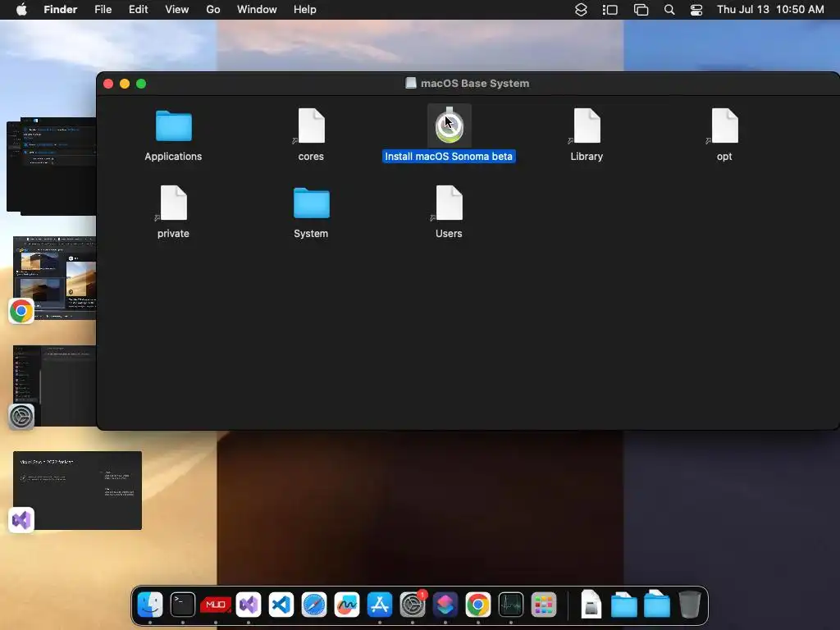Open the second blue folder stack in Dock
This screenshot has width=840, height=630.
point(657,605)
